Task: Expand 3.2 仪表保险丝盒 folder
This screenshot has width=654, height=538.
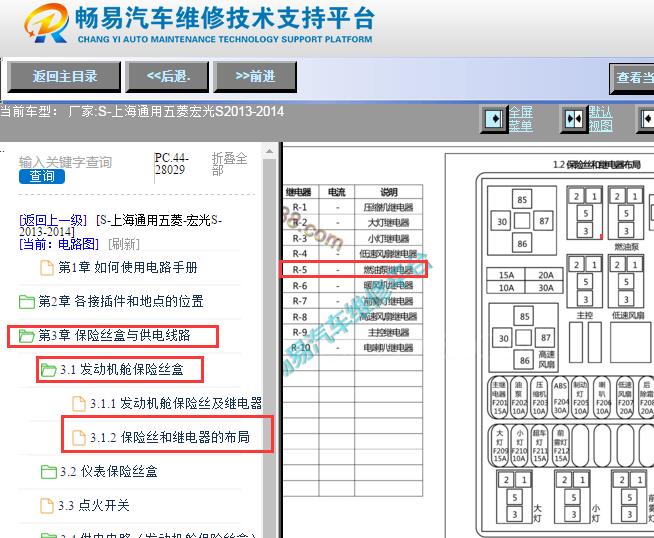Action: pos(108,472)
